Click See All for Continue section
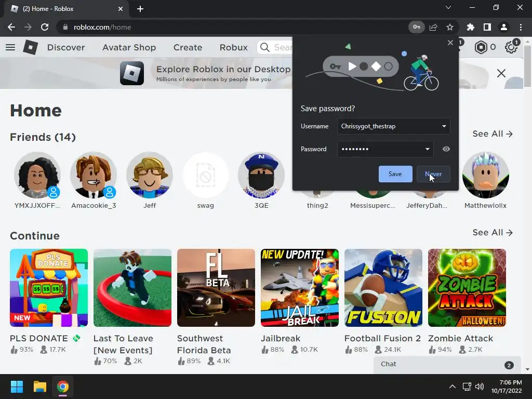The height and width of the screenshot is (399, 532). click(x=493, y=232)
